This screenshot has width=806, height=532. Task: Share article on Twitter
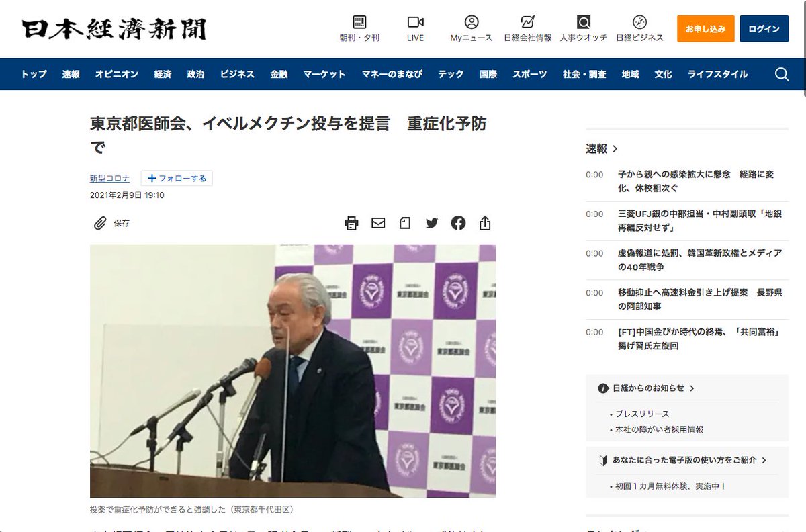[432, 223]
